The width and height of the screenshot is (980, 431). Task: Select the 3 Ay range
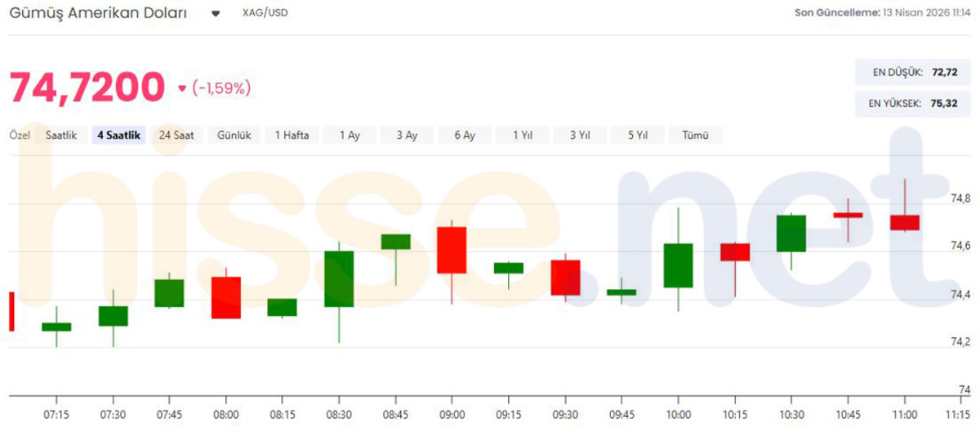[407, 136]
